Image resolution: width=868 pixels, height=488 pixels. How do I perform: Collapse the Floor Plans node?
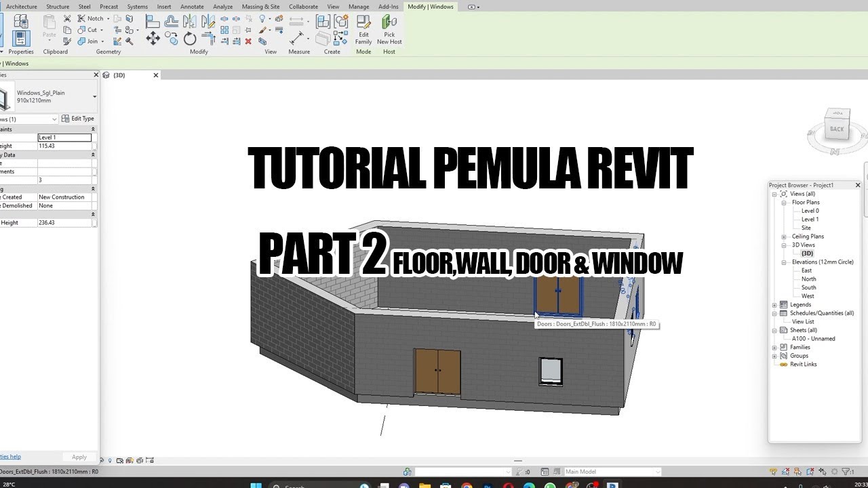[784, 202]
